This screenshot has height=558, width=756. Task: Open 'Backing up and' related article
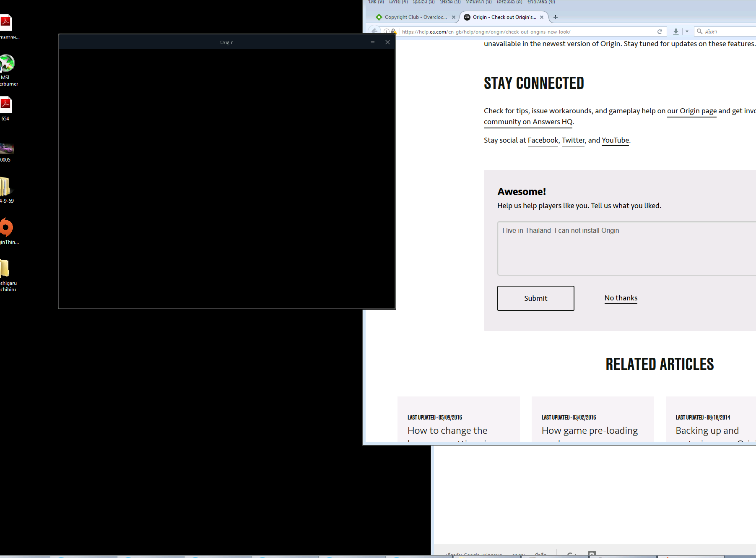point(707,430)
